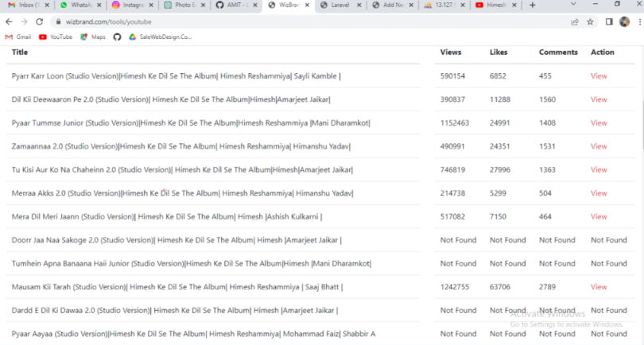Click View for Mera Dil Meri Jaann row
The height and width of the screenshot is (345, 644).
[x=599, y=216]
